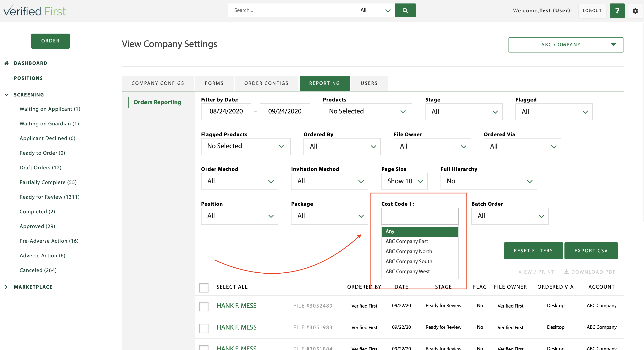Open HANK F. MESS file #3051983
The width and height of the screenshot is (644, 350).
pos(236,327)
